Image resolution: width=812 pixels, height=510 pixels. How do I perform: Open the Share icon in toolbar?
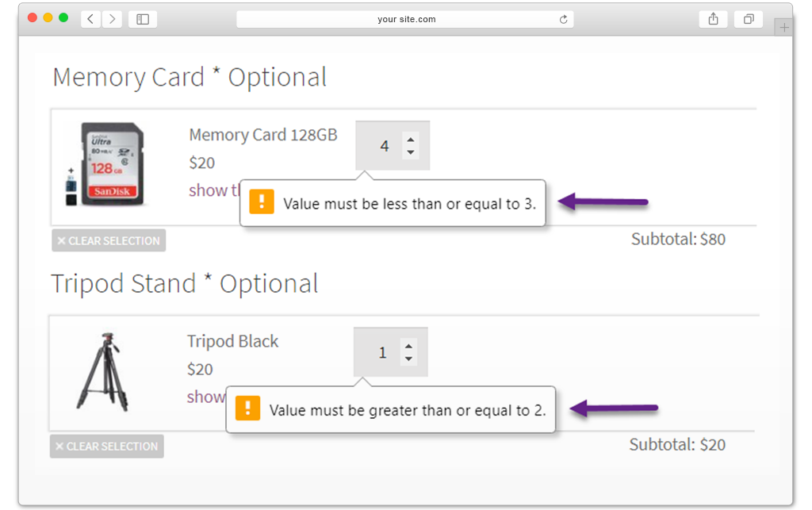713,19
